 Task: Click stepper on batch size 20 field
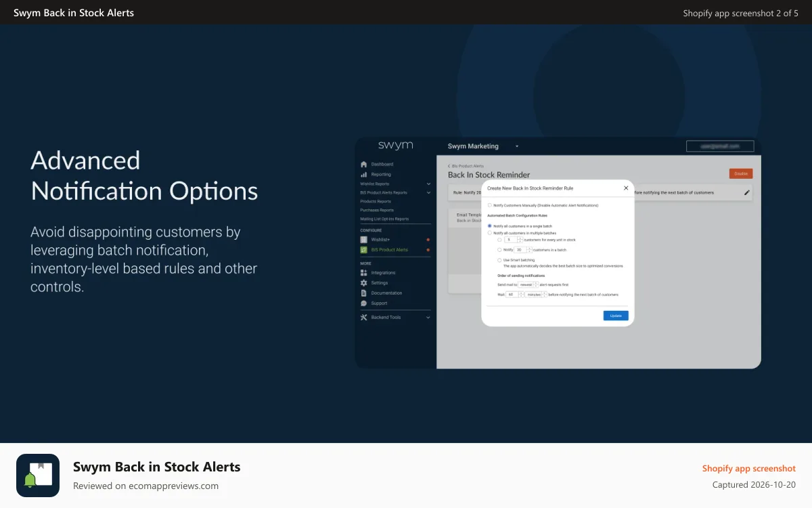point(529,250)
